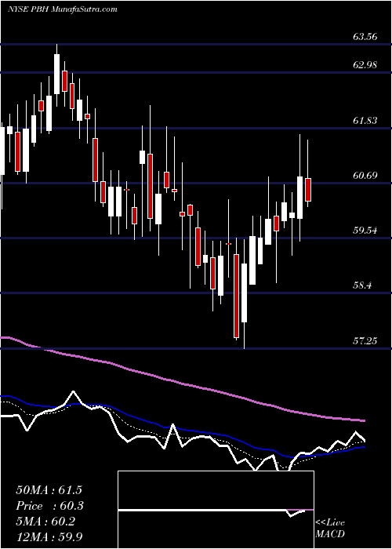392x549 pixels.
Task: Click the MACD inset chart box
Action: [216, 510]
